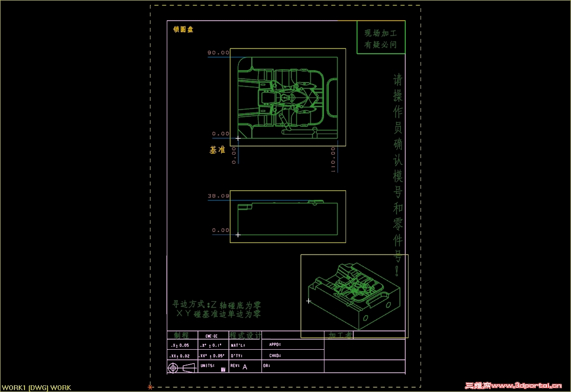Click the 'MM' units value
Screen dimensions: 571x392
click(223, 370)
